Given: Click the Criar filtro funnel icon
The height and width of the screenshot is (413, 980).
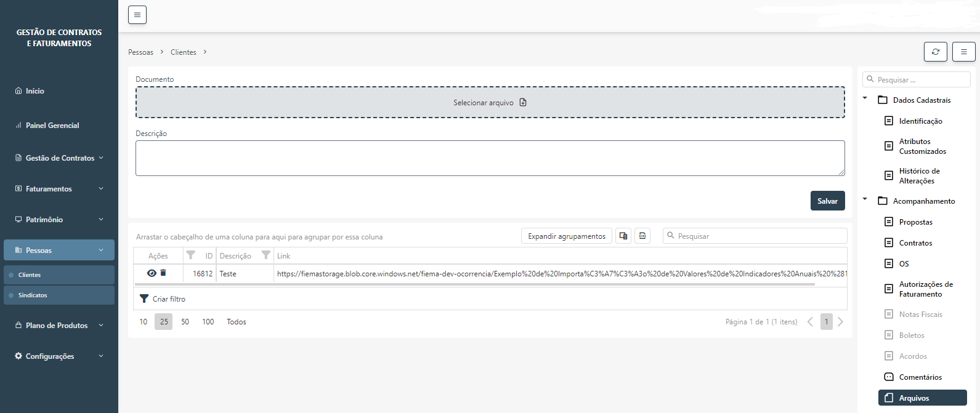Looking at the screenshot, I should (x=144, y=299).
